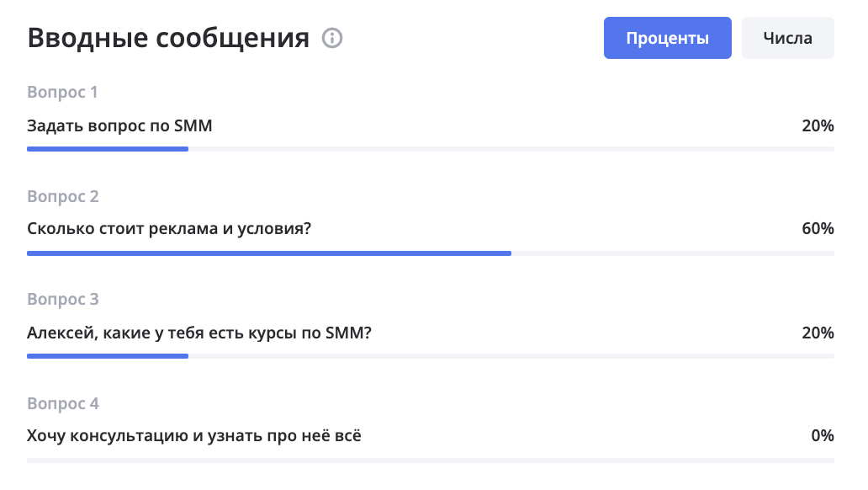Click the Вопрос 2 blue progress bar
Viewport: 868px width, 490px height.
269,253
